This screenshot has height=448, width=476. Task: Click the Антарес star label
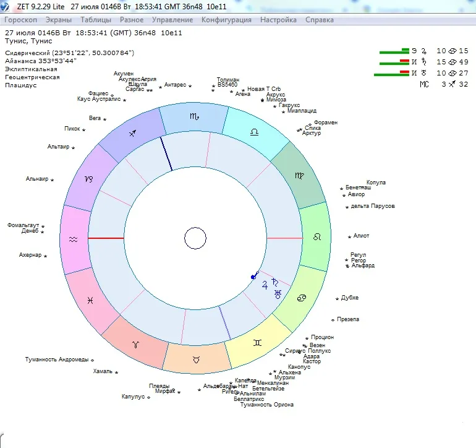[x=175, y=85]
